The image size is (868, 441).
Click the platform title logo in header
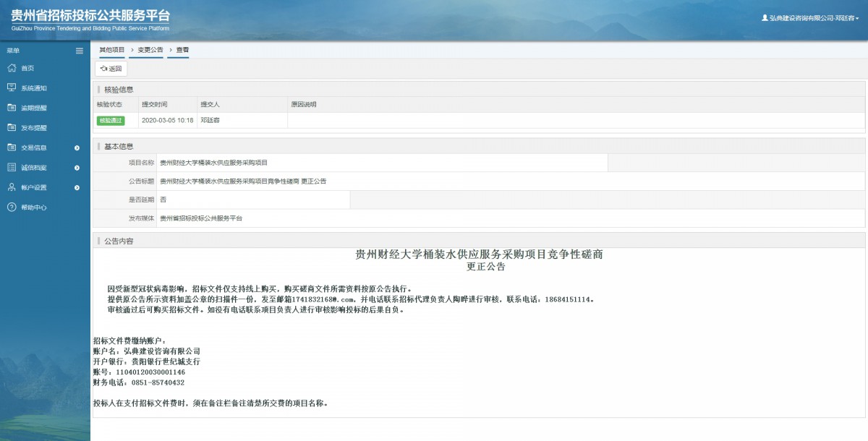click(x=90, y=20)
